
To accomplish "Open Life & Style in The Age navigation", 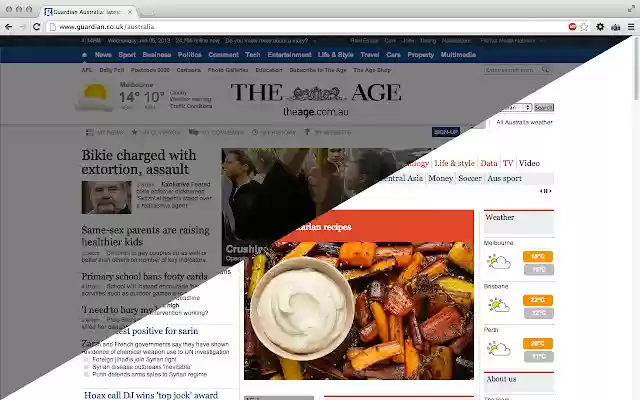I will (x=336, y=55).
